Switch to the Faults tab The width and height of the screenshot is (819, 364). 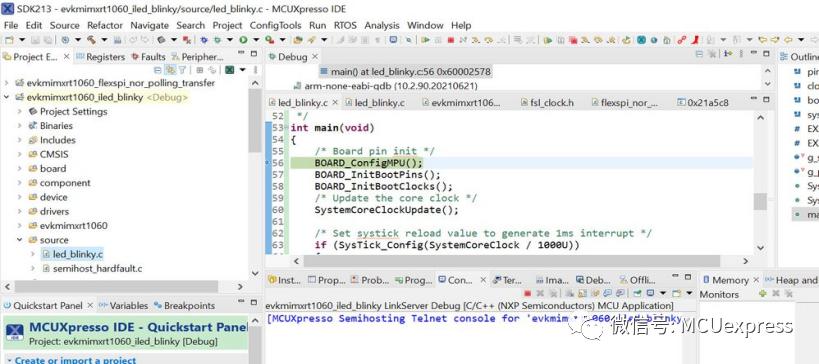click(x=148, y=57)
